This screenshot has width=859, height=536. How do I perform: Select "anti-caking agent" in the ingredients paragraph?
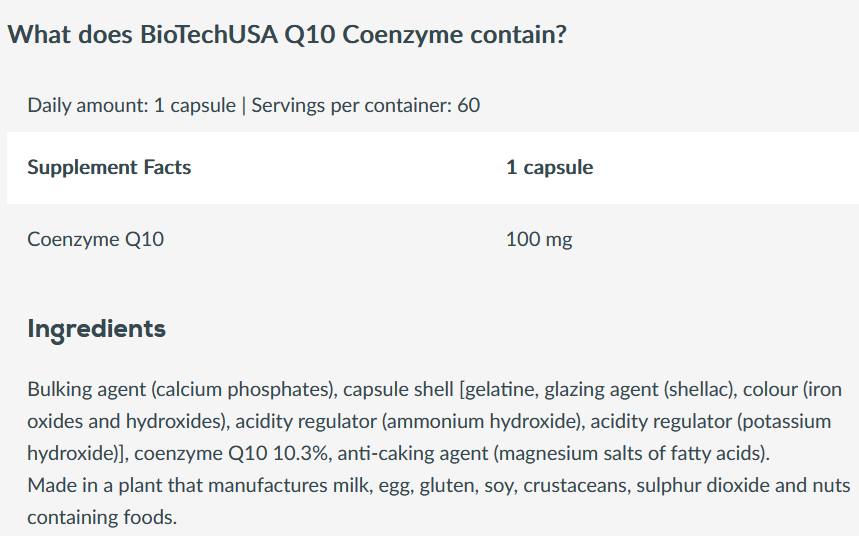412,453
